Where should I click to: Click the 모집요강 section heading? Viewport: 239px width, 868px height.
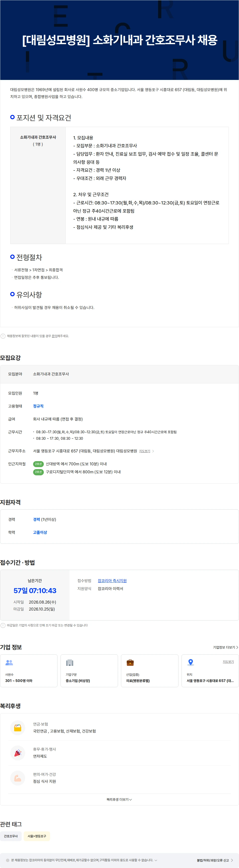pyautogui.click(x=10, y=358)
